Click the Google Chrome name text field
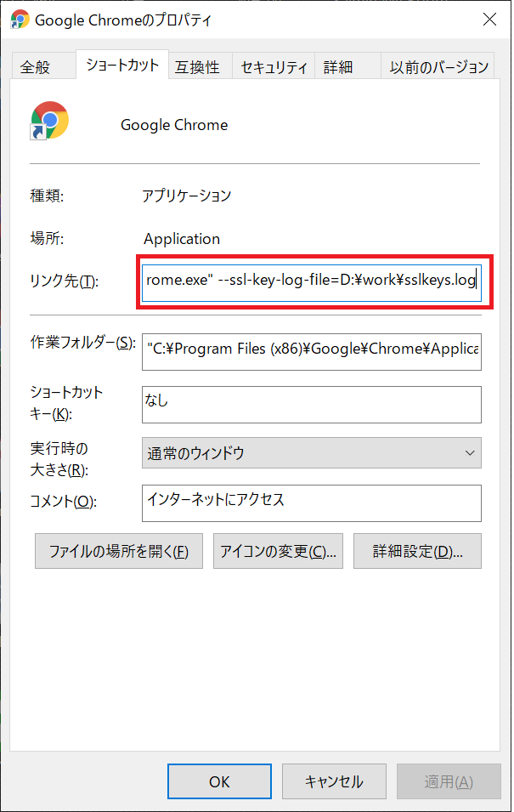Image resolution: width=514 pixels, height=812 pixels. (174, 125)
